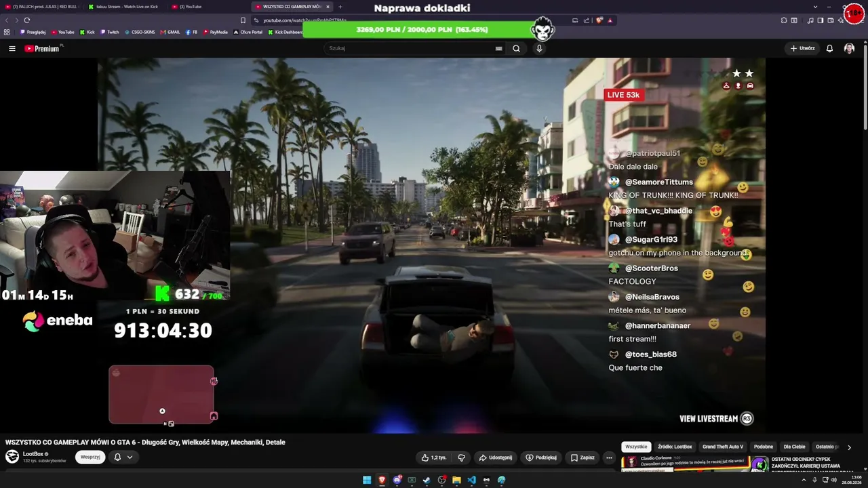Open Steam from the taskbar

427,480
